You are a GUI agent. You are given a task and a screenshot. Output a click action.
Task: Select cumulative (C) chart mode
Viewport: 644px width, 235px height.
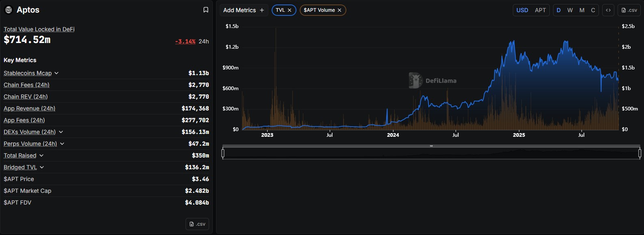coord(593,10)
